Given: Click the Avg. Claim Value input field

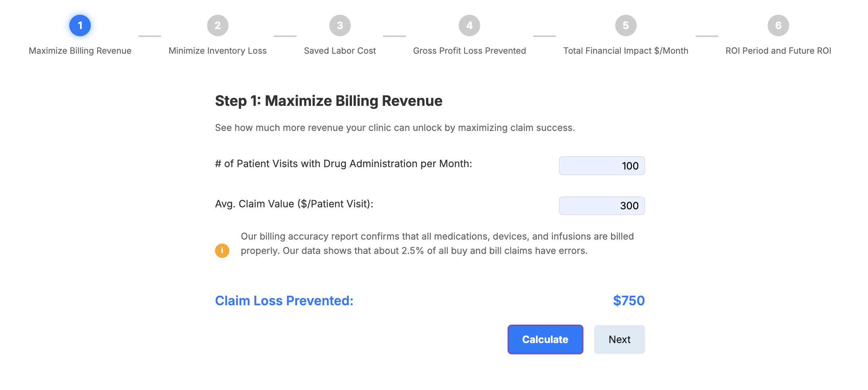Looking at the screenshot, I should tap(602, 206).
